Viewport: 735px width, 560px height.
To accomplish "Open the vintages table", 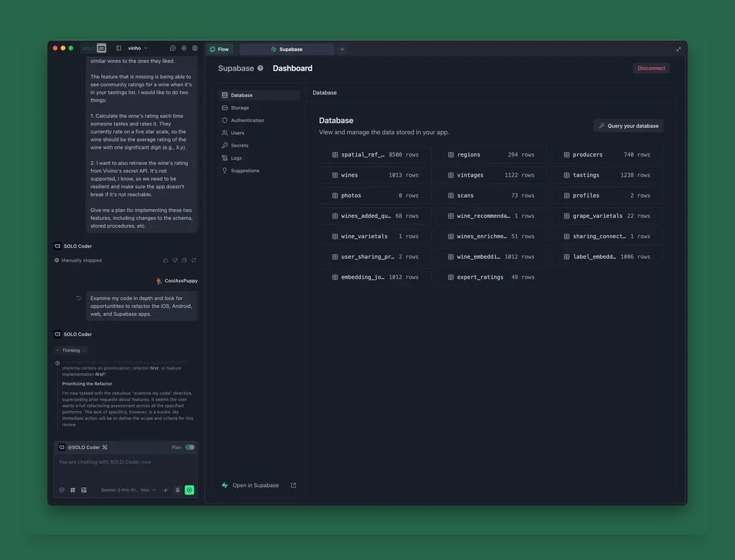I will [491, 175].
